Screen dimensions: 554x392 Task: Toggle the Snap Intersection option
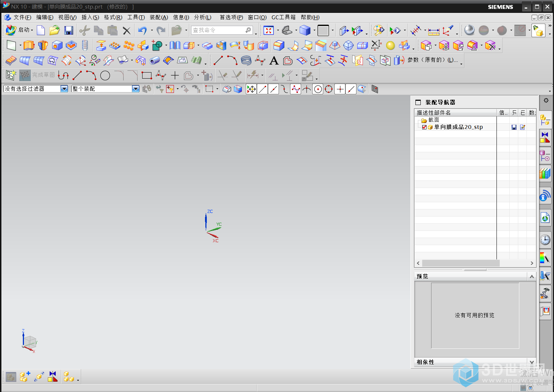pos(307,89)
